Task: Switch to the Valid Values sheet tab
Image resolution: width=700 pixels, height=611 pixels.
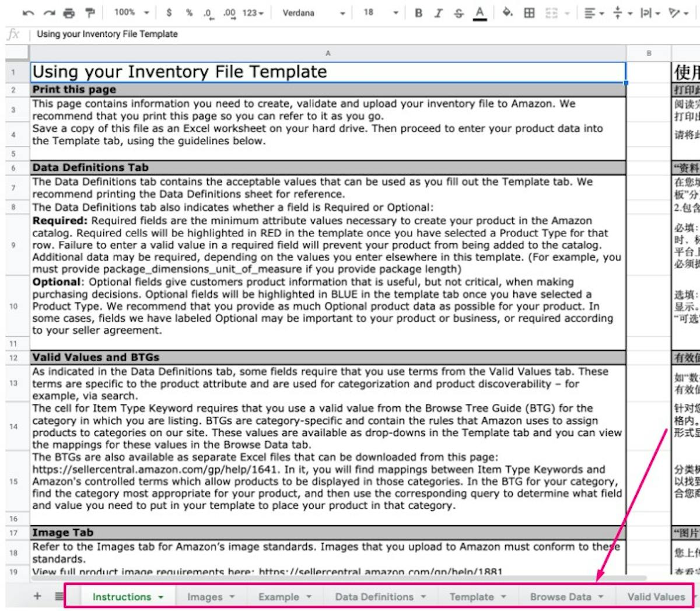Action: click(x=656, y=597)
